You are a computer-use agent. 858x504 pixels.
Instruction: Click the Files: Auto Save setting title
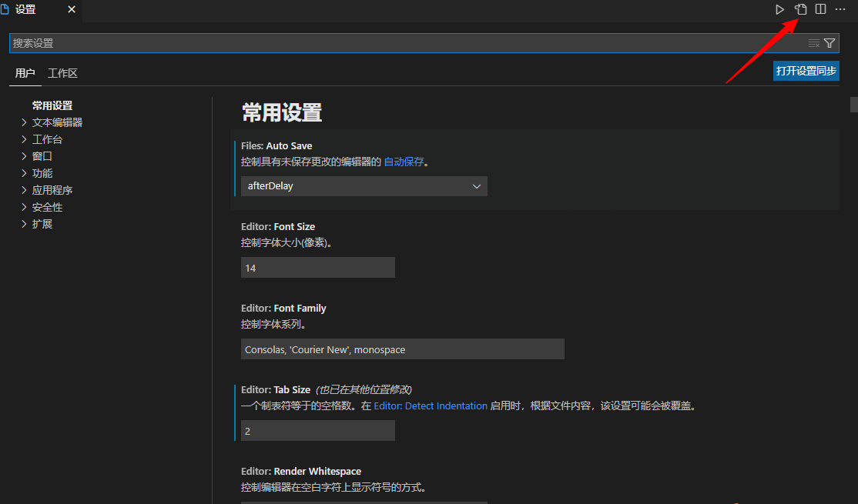click(x=277, y=146)
